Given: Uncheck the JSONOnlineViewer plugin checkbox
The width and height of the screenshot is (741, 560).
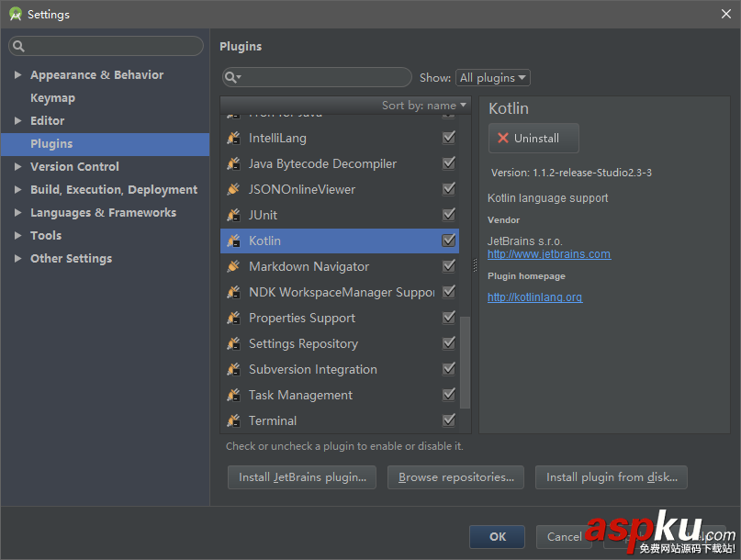Looking at the screenshot, I should [x=449, y=189].
